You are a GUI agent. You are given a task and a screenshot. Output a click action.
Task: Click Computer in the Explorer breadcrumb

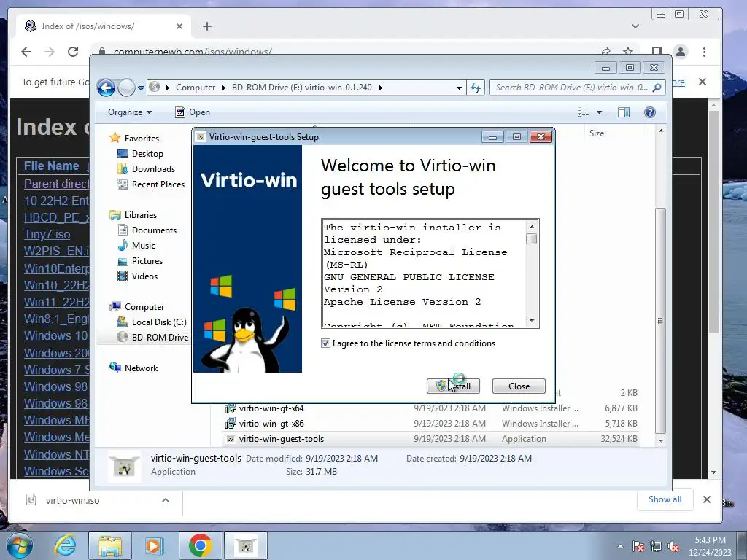click(196, 87)
